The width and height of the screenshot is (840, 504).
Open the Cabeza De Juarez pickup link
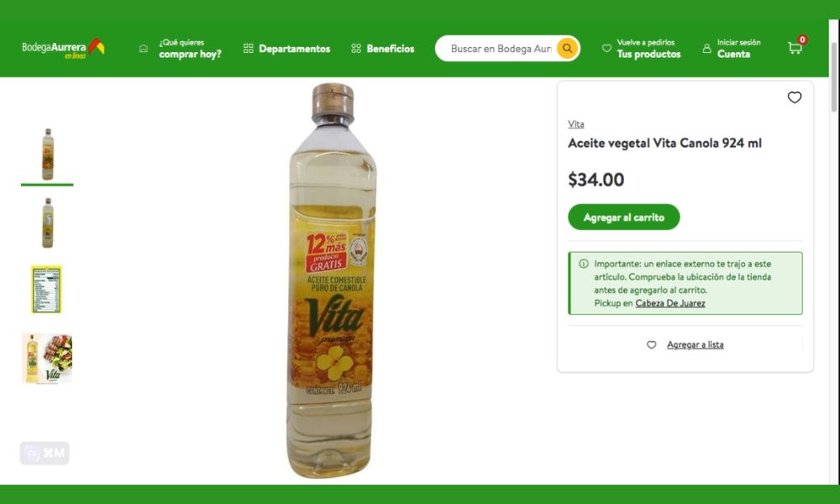pyautogui.click(x=669, y=303)
